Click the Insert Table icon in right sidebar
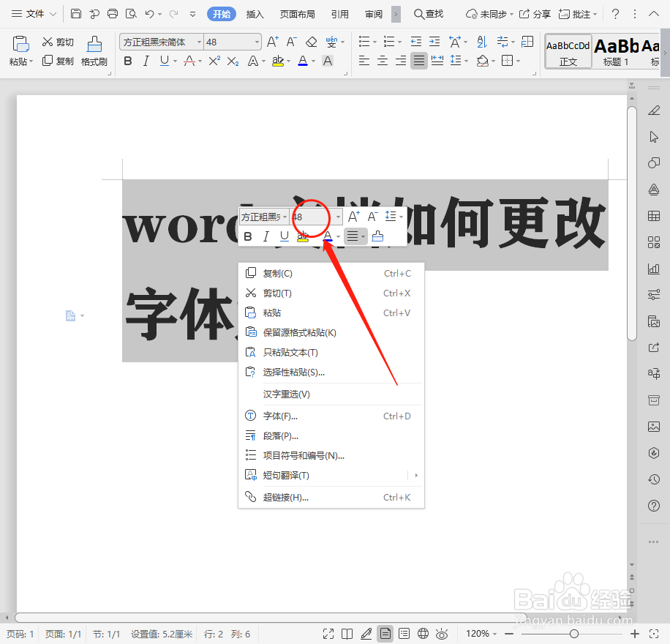 coord(653,215)
